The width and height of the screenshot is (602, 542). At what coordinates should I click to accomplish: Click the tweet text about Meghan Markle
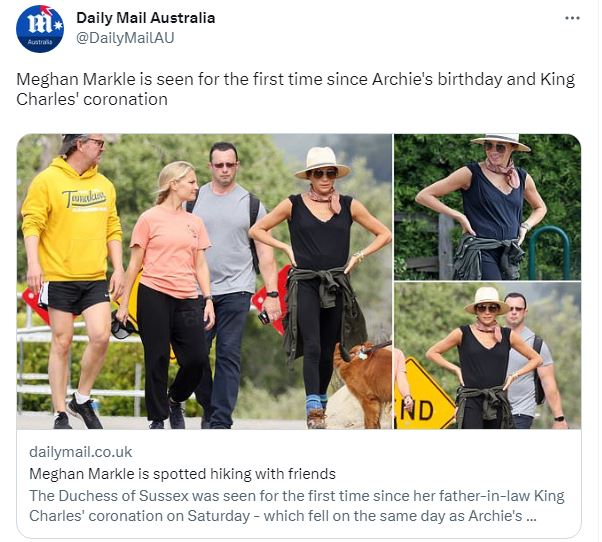point(295,89)
